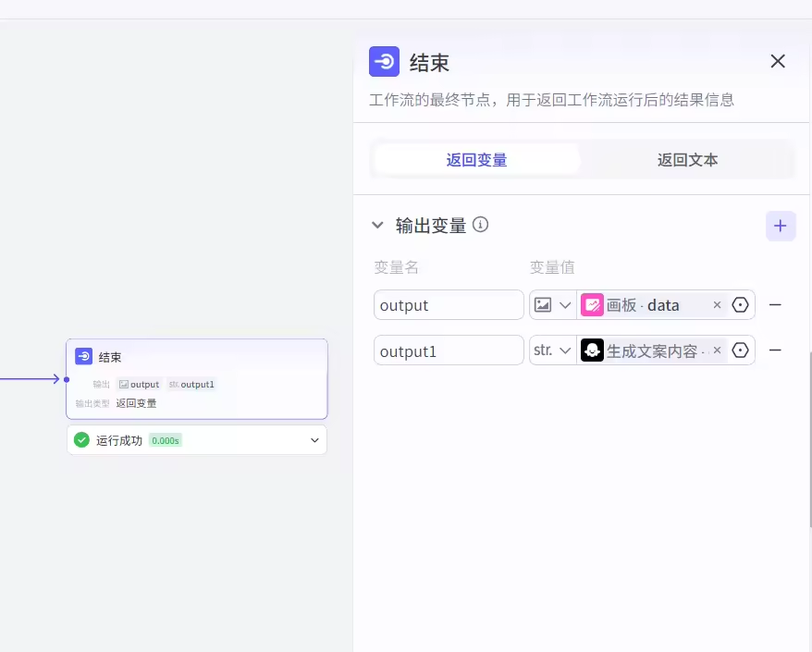
Task: Click the black 生成文案内容 node icon
Action: pyautogui.click(x=592, y=351)
